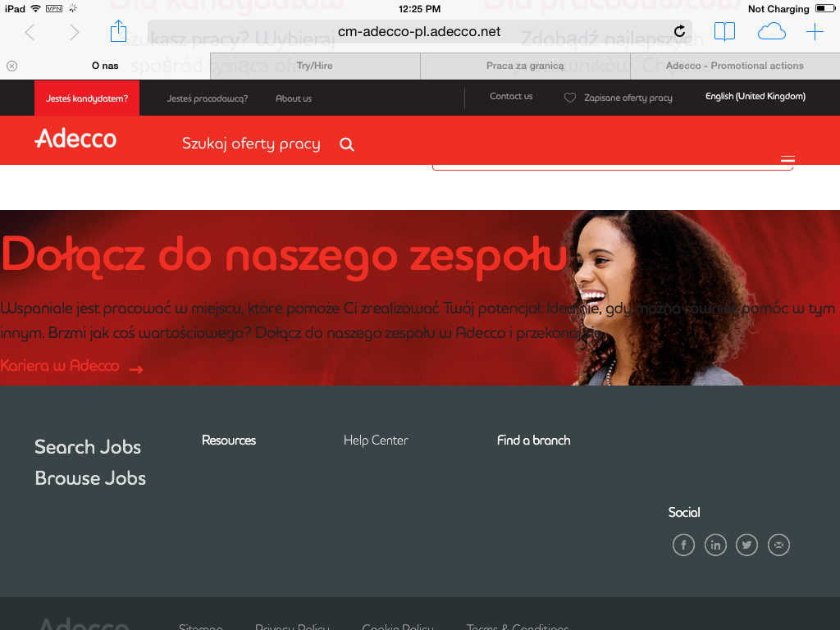This screenshot has width=840, height=630.
Task: Switch to the Try/Hire tab
Action: coord(315,66)
